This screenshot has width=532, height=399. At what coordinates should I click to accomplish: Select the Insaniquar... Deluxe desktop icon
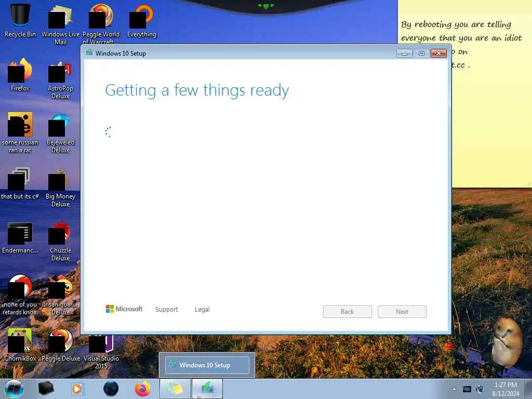60,295
